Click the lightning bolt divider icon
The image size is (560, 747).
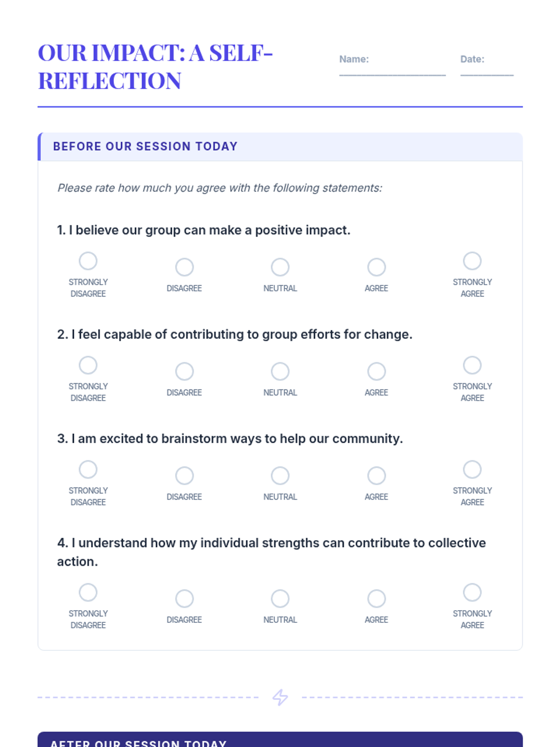pos(280,697)
